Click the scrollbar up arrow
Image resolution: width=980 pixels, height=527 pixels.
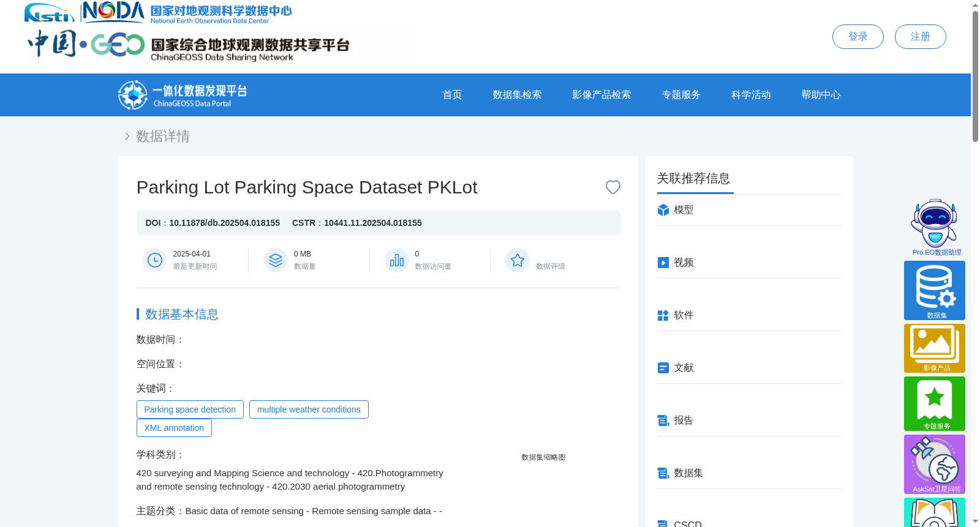975,5
